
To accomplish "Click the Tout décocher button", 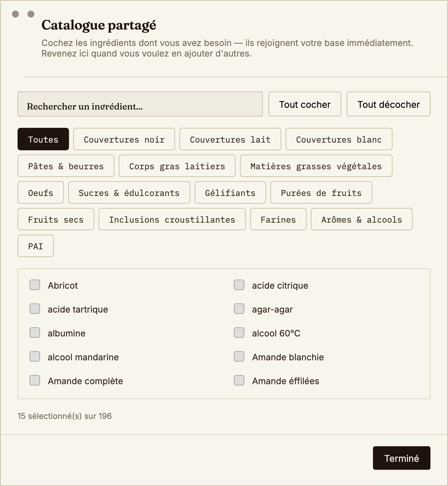I will click(x=389, y=104).
